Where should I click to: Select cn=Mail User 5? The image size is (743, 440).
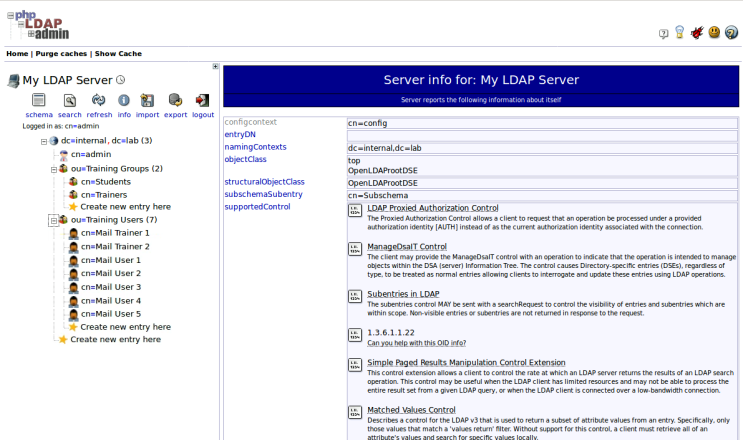click(x=111, y=314)
